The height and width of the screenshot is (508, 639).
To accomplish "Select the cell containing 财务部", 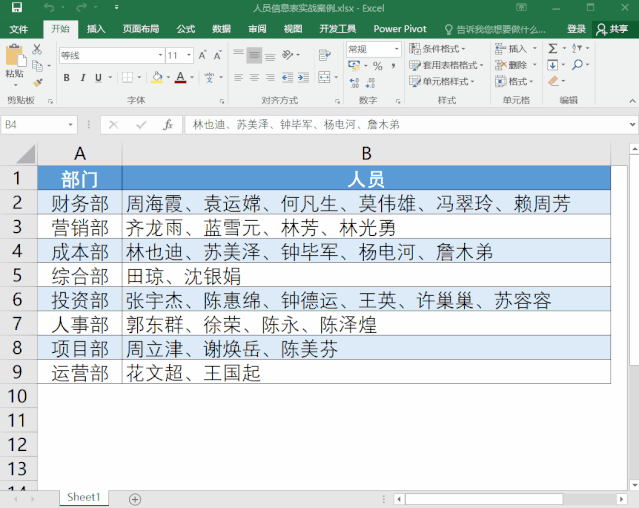I will pos(80,203).
